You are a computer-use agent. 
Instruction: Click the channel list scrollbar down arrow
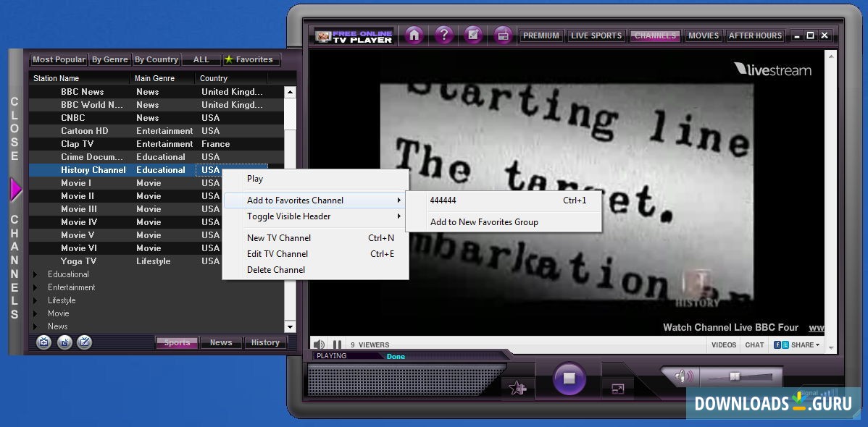291,327
